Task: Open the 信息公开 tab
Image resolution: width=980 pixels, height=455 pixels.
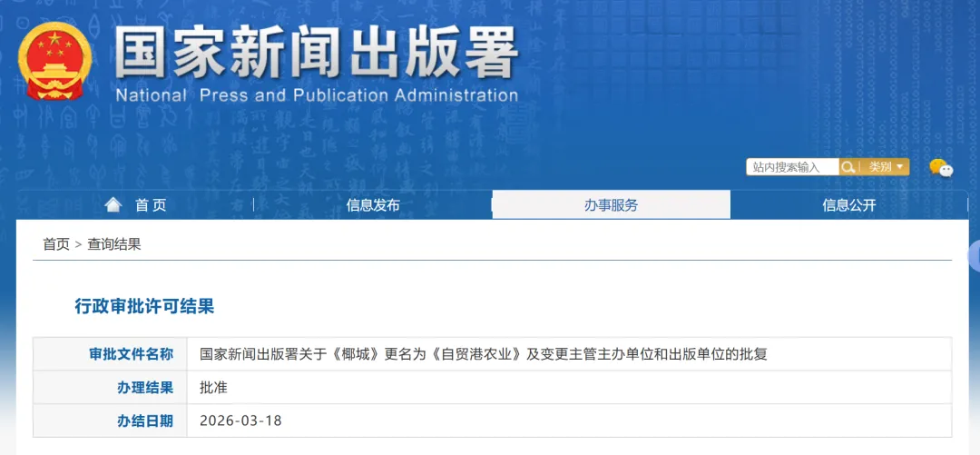Action: tap(848, 204)
